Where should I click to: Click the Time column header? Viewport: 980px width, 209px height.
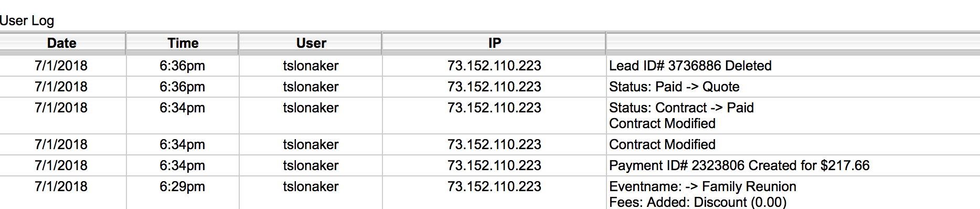(x=183, y=43)
